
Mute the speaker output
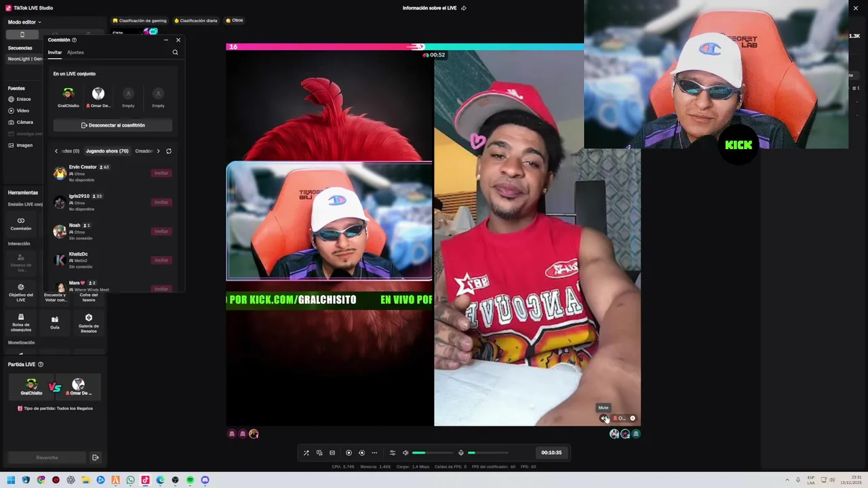click(406, 453)
